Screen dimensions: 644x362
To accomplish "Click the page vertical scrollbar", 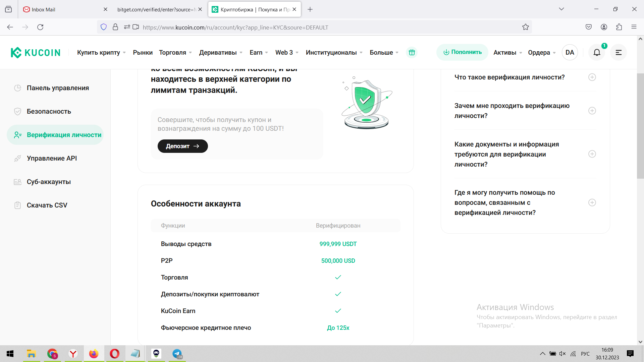I will [x=640, y=126].
